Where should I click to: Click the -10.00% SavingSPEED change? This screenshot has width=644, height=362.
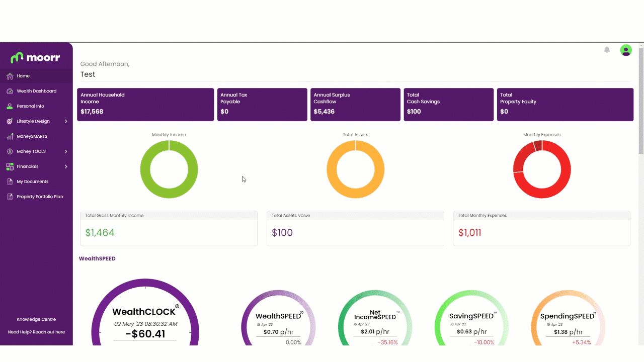(484, 342)
